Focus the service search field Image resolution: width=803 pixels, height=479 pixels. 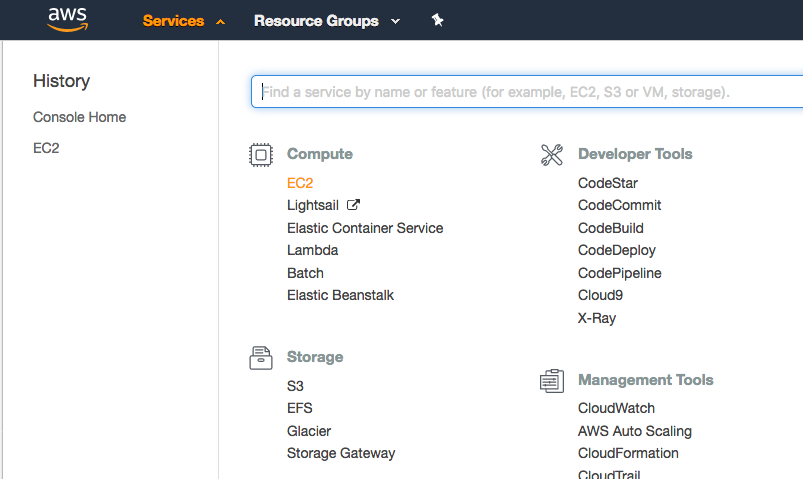pyautogui.click(x=527, y=92)
